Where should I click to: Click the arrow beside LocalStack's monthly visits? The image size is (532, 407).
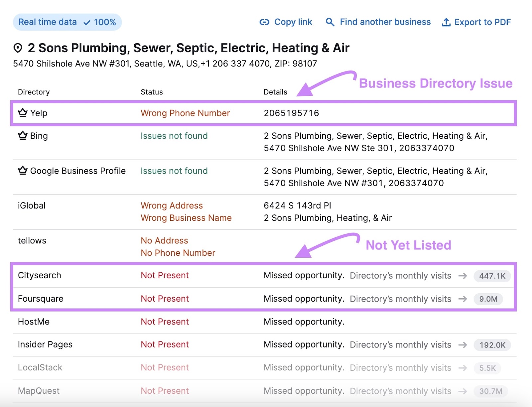463,368
